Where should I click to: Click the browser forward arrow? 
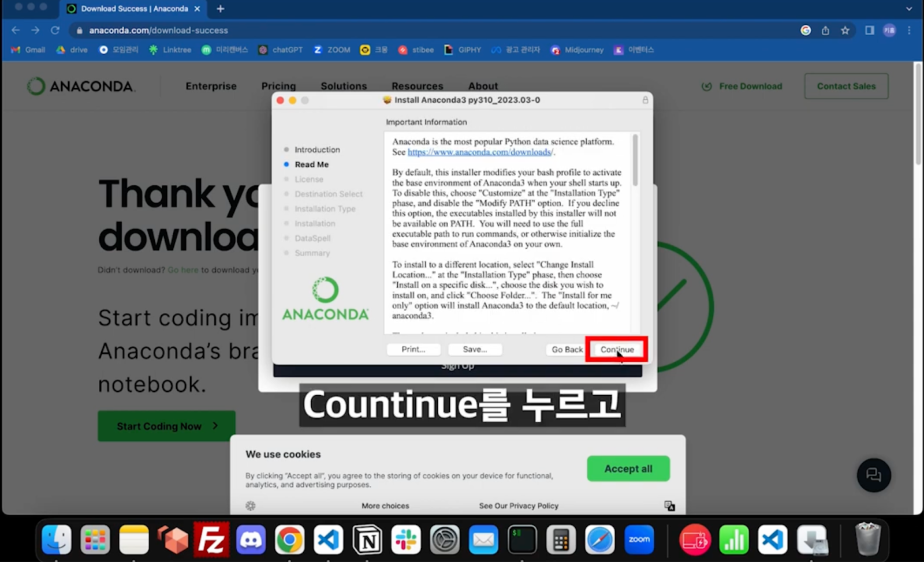(x=35, y=30)
